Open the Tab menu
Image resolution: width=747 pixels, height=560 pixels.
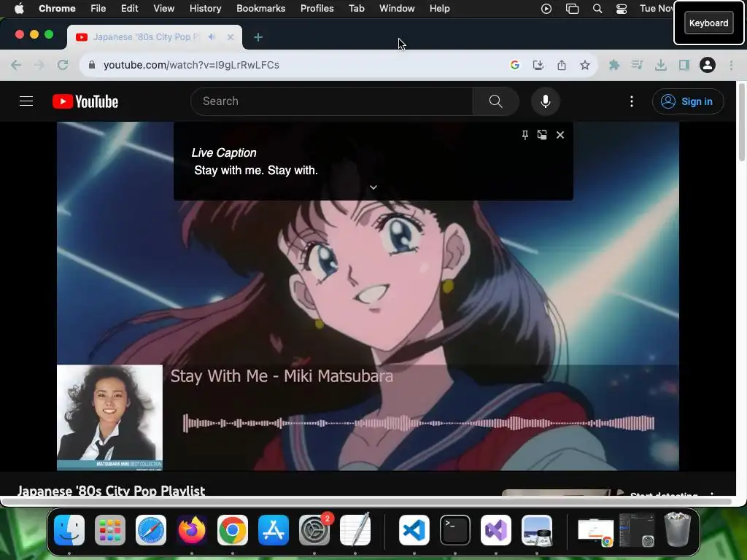pyautogui.click(x=356, y=9)
